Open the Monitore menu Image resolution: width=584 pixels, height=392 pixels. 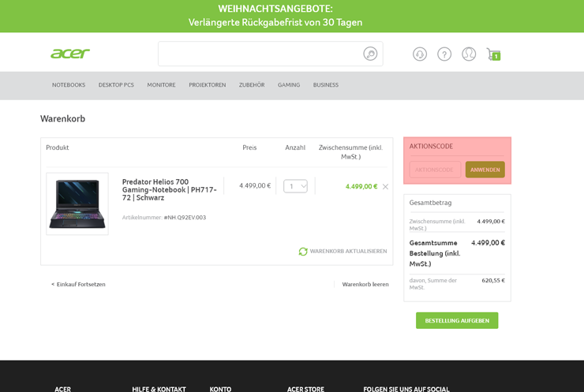pyautogui.click(x=161, y=85)
